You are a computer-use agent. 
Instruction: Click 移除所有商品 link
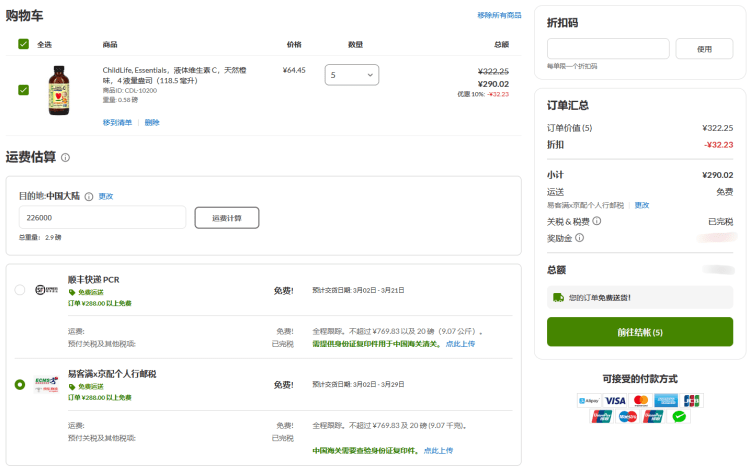click(499, 15)
